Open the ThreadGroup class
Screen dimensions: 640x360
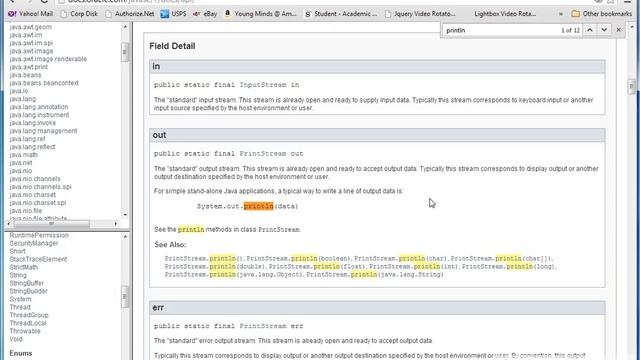point(29,315)
